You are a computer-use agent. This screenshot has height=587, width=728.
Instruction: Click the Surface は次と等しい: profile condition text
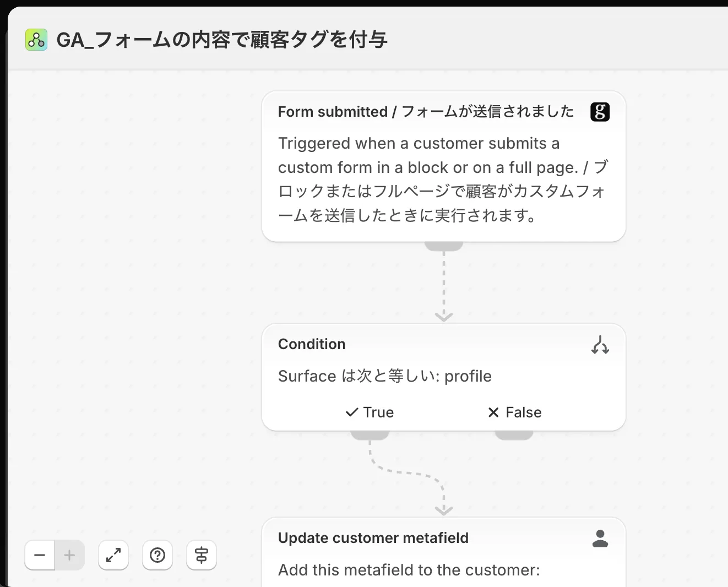pyautogui.click(x=384, y=376)
